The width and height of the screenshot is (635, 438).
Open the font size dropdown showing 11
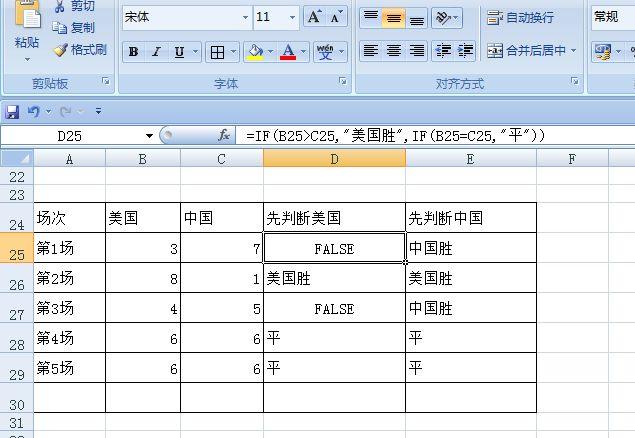coord(292,17)
